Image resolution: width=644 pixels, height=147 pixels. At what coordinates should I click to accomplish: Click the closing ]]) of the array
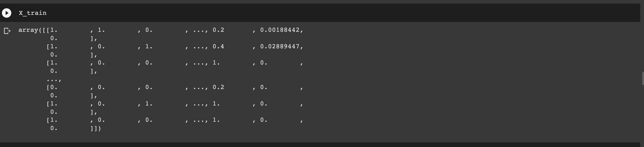pos(96,128)
